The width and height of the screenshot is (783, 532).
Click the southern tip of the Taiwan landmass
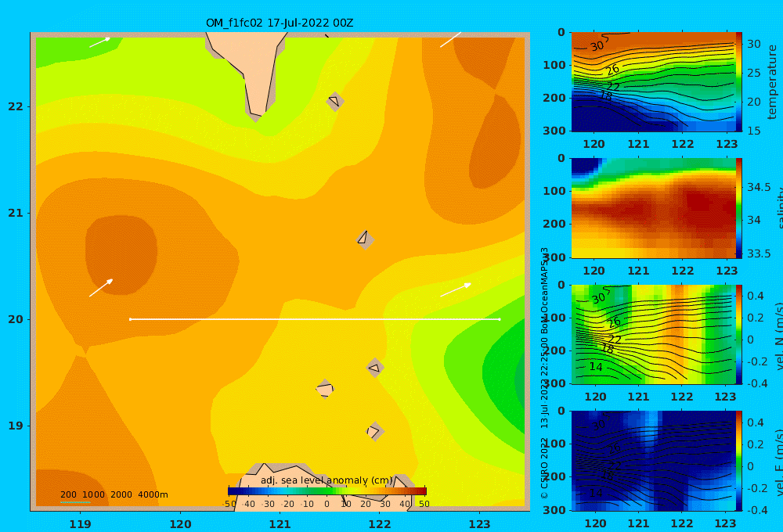[x=256, y=116]
